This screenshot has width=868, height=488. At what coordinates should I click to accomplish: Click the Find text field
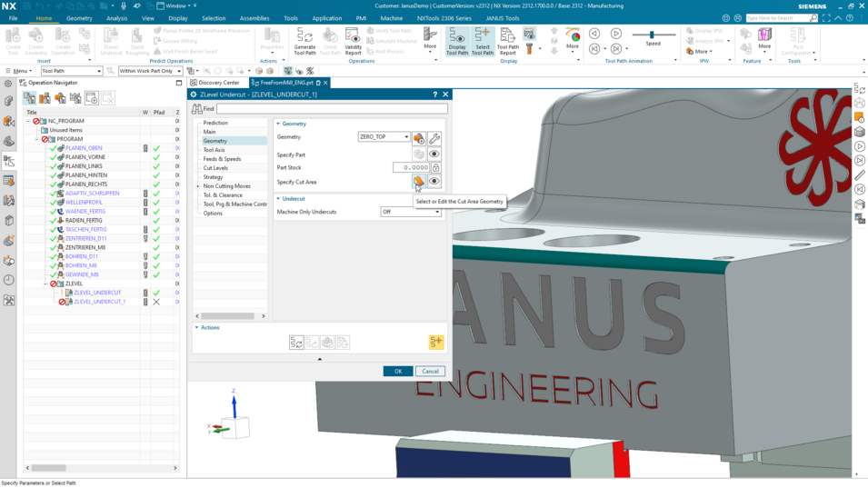tap(332, 109)
